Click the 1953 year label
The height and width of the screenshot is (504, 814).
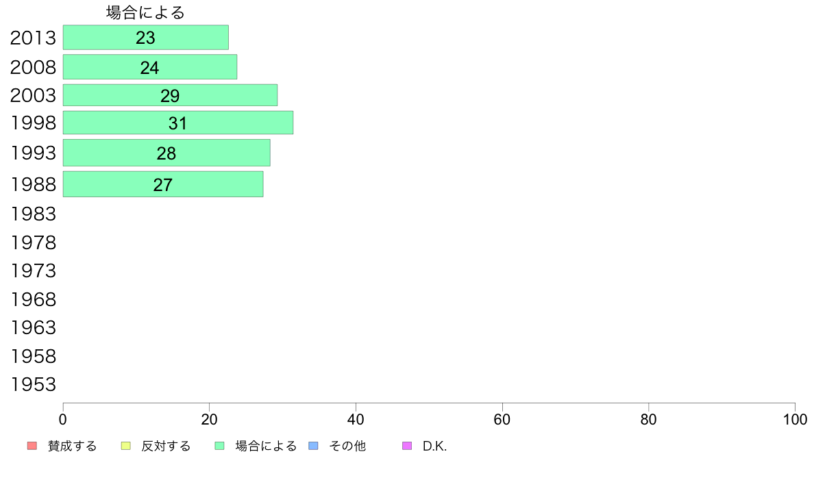coord(33,385)
